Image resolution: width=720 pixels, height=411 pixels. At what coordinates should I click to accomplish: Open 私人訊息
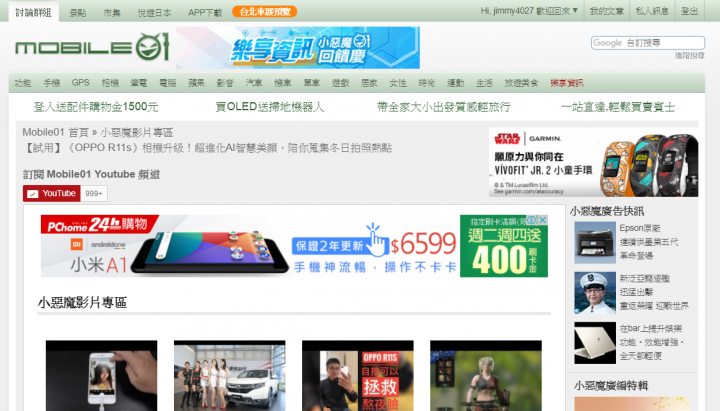652,11
